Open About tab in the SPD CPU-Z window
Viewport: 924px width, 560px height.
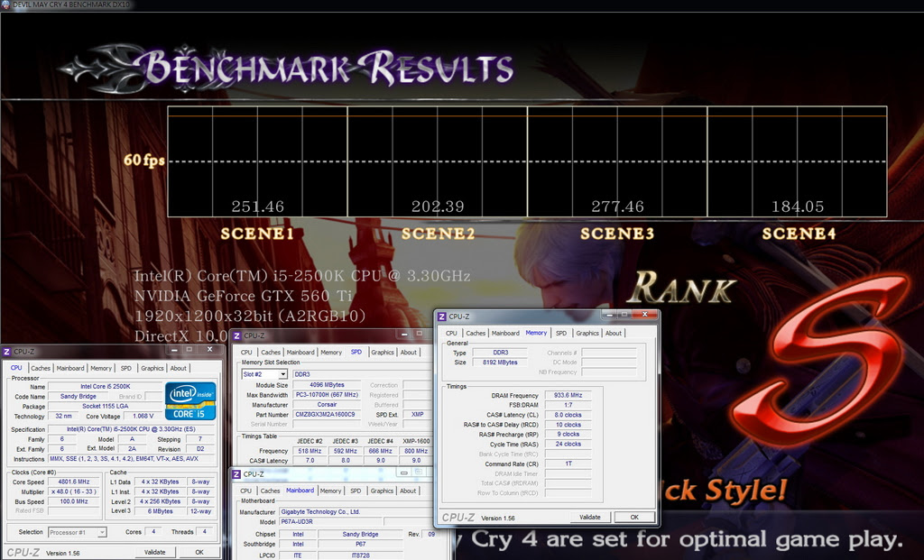pos(409,352)
